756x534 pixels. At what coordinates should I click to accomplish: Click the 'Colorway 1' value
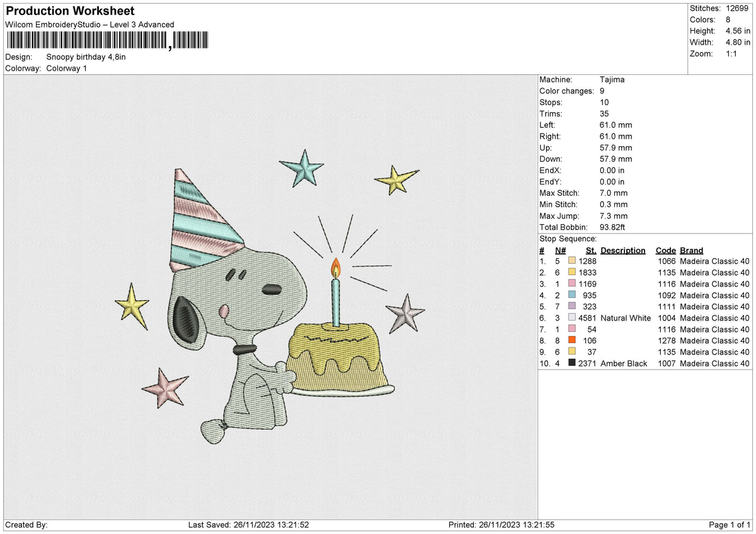click(67, 68)
